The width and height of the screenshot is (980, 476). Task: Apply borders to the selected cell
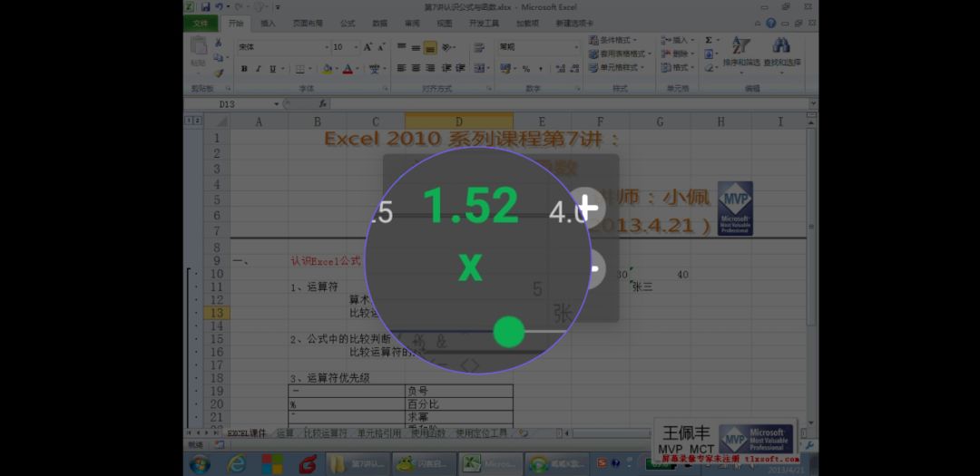pos(300,69)
